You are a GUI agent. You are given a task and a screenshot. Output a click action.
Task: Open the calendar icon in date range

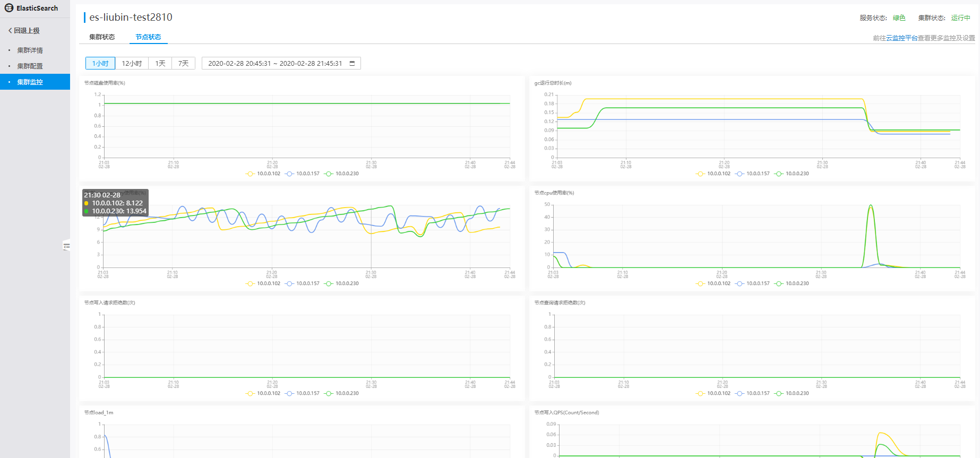pyautogui.click(x=352, y=63)
